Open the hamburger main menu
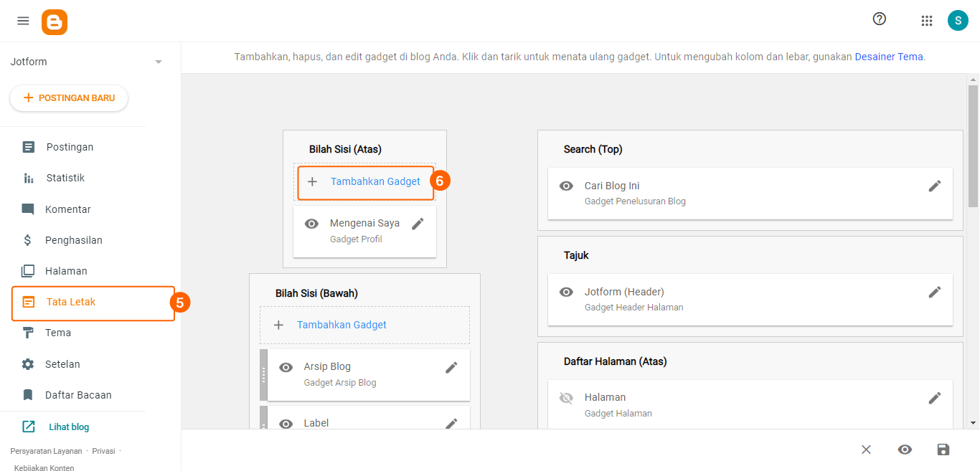 click(x=23, y=21)
